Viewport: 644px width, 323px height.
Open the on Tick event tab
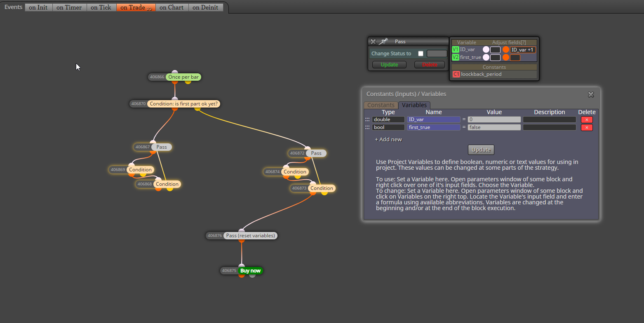[101, 7]
